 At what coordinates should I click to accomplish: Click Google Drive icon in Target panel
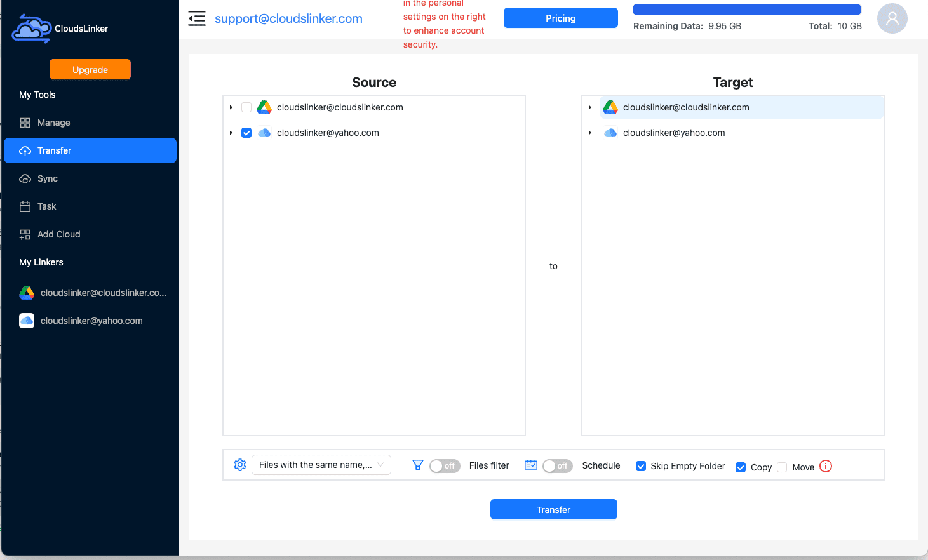click(610, 107)
